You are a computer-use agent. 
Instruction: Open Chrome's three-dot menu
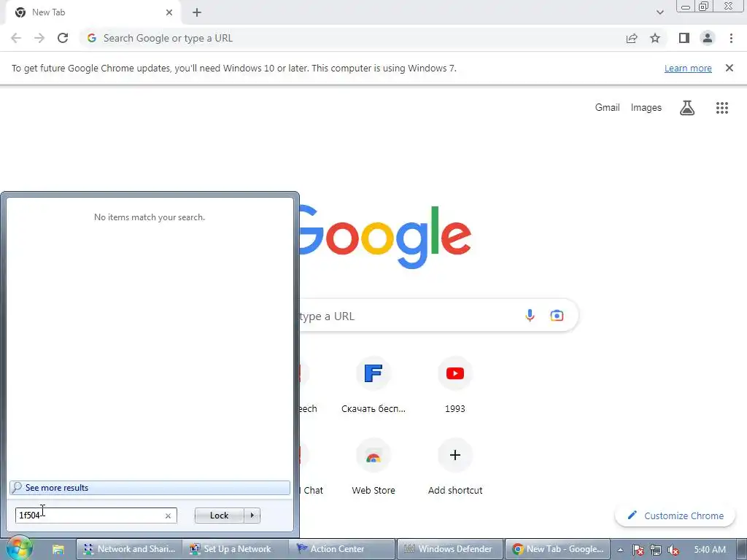point(731,38)
